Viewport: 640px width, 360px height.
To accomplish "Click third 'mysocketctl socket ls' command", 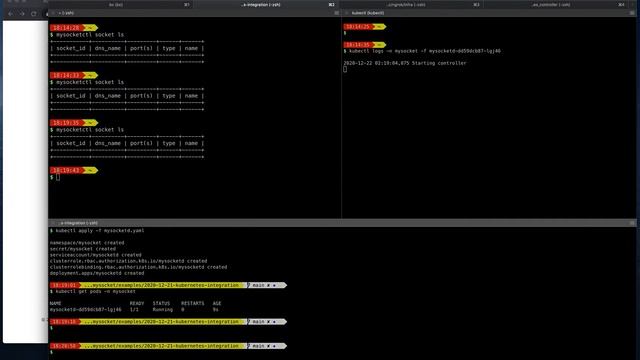I will click(x=90, y=130).
